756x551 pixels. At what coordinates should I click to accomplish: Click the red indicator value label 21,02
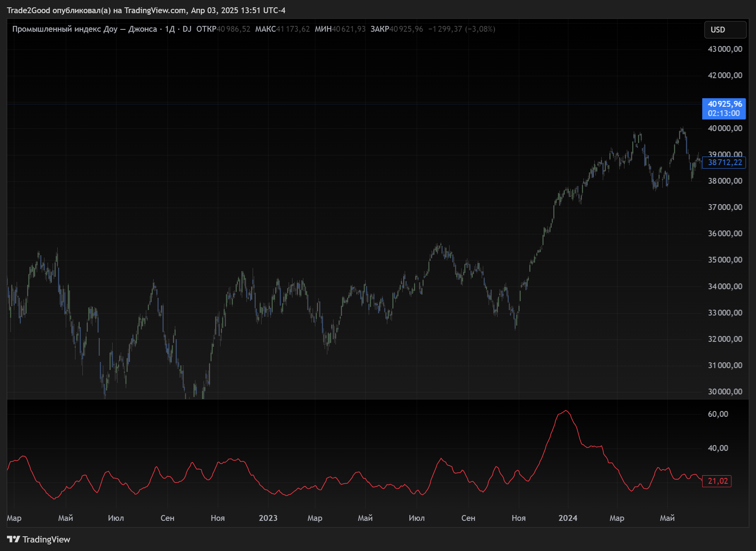pos(717,481)
